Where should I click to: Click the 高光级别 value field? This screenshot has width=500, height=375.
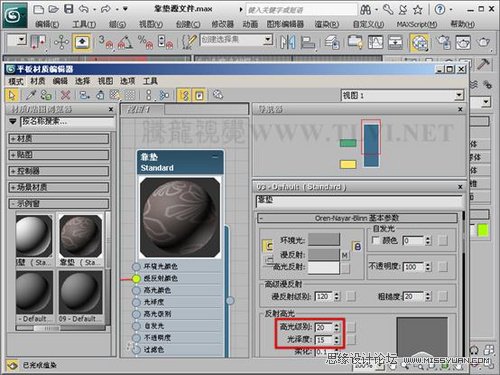coord(323,327)
